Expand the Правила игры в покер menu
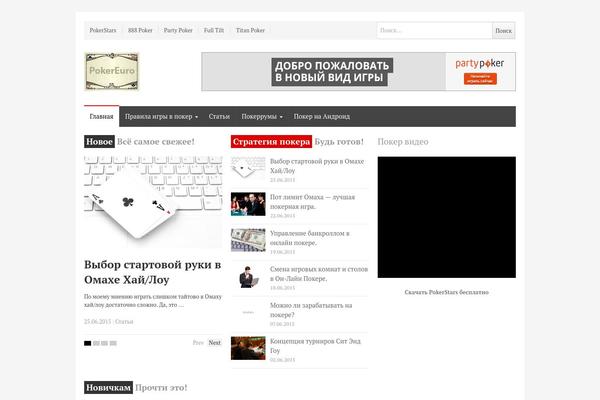Viewport: 600px width, 400px height. (161, 116)
